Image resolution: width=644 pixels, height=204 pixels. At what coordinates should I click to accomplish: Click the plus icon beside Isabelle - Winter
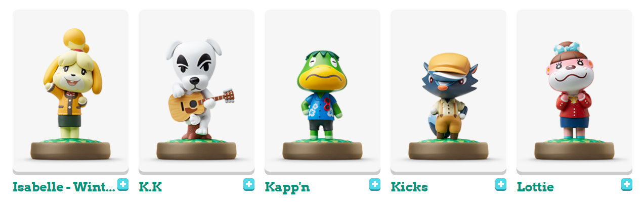click(123, 185)
